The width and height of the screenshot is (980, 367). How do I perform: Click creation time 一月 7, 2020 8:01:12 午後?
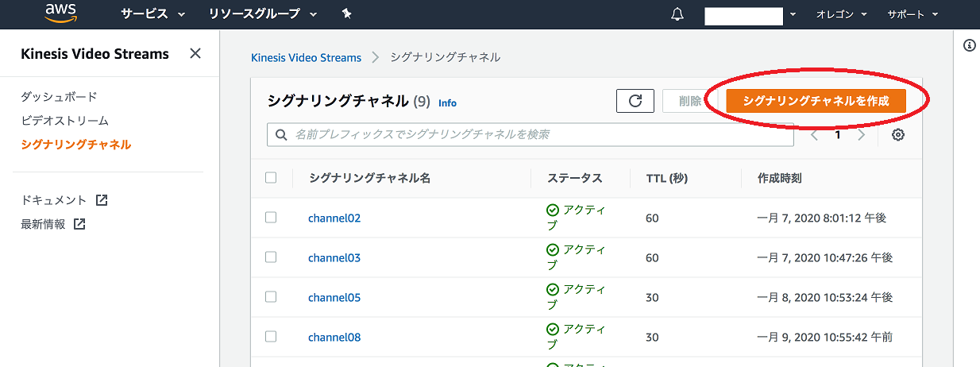822,218
